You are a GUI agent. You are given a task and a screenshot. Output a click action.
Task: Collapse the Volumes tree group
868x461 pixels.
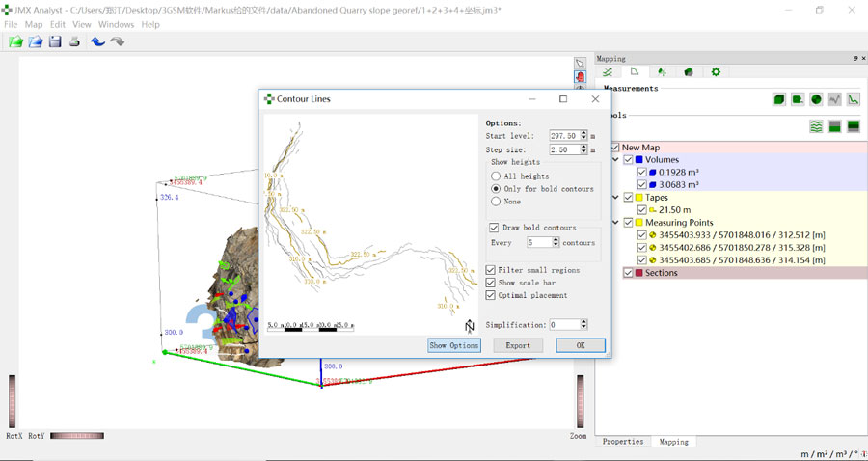pyautogui.click(x=615, y=160)
